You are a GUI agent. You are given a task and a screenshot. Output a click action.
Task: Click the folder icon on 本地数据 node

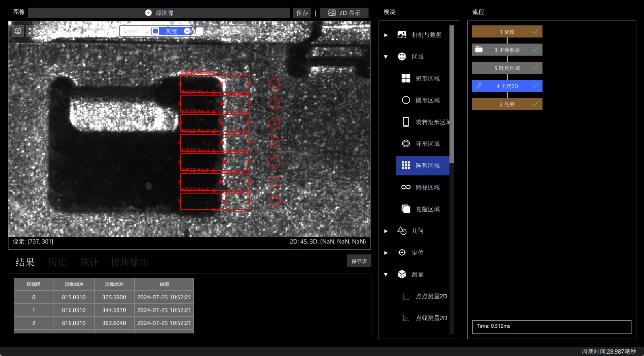pyautogui.click(x=479, y=49)
